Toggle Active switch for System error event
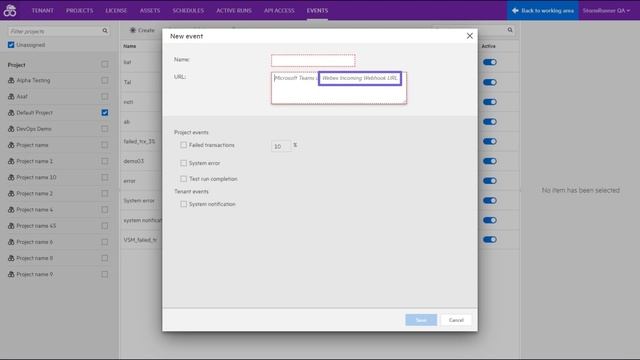640x360 pixels. coord(490,200)
